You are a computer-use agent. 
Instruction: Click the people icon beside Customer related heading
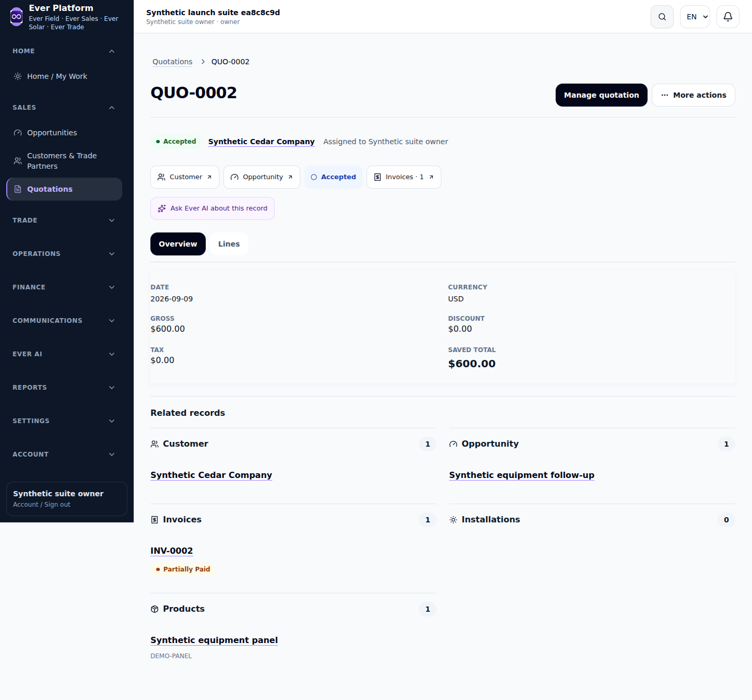pyautogui.click(x=155, y=444)
